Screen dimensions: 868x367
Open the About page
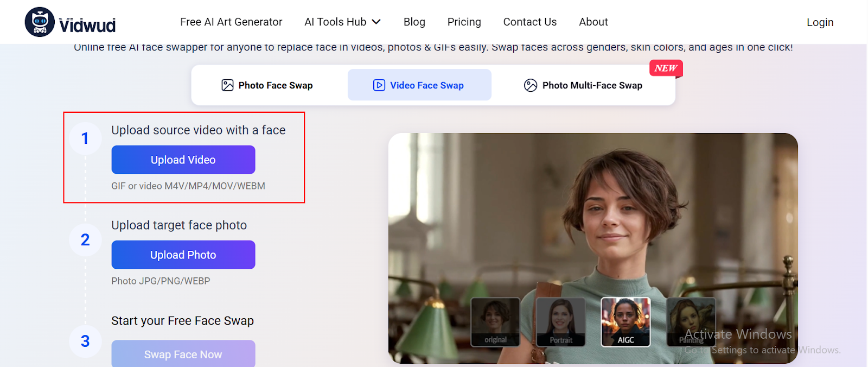pyautogui.click(x=593, y=22)
